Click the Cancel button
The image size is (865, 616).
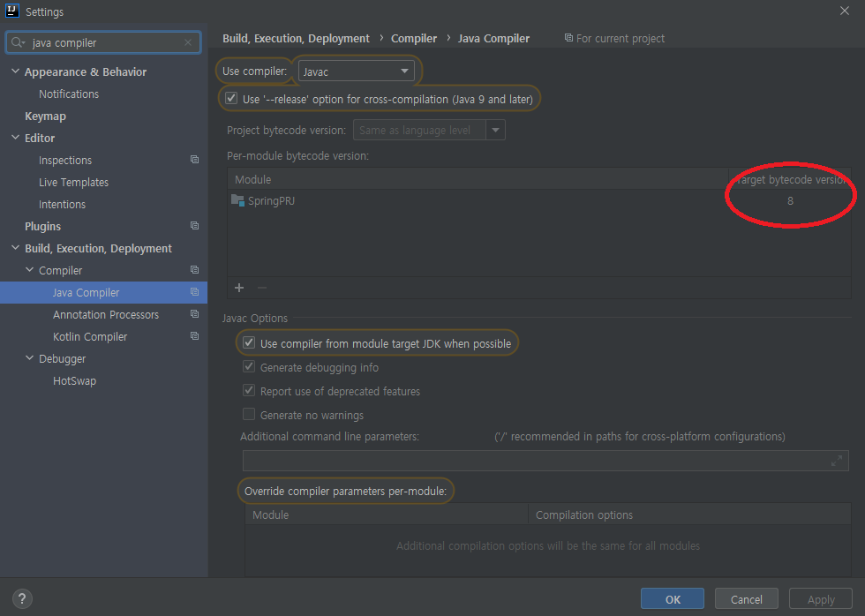(747, 599)
